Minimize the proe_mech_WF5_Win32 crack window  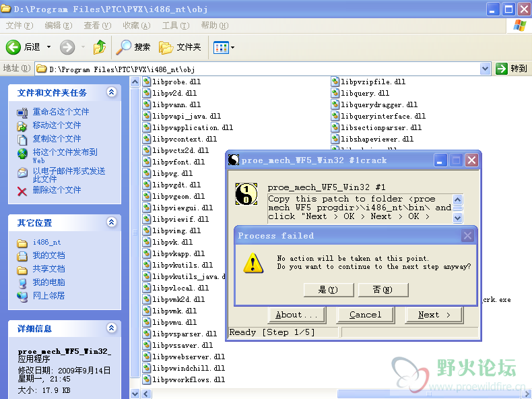[x=440, y=160]
